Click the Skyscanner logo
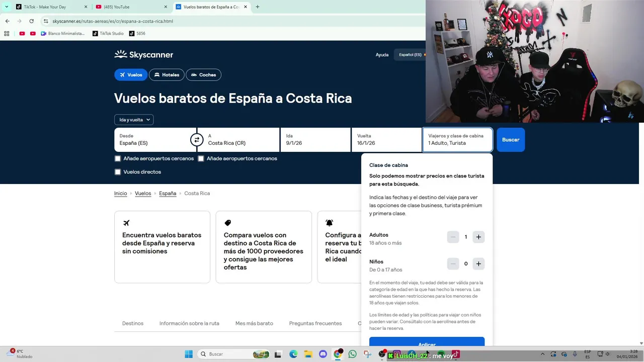Image resolution: width=644 pixels, height=362 pixels. 143,55
